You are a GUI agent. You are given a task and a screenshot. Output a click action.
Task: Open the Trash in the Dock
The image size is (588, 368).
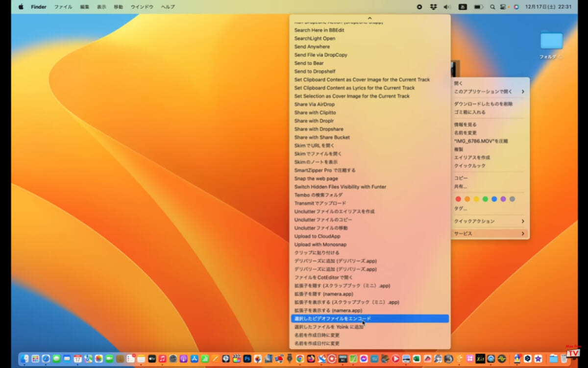tap(564, 359)
